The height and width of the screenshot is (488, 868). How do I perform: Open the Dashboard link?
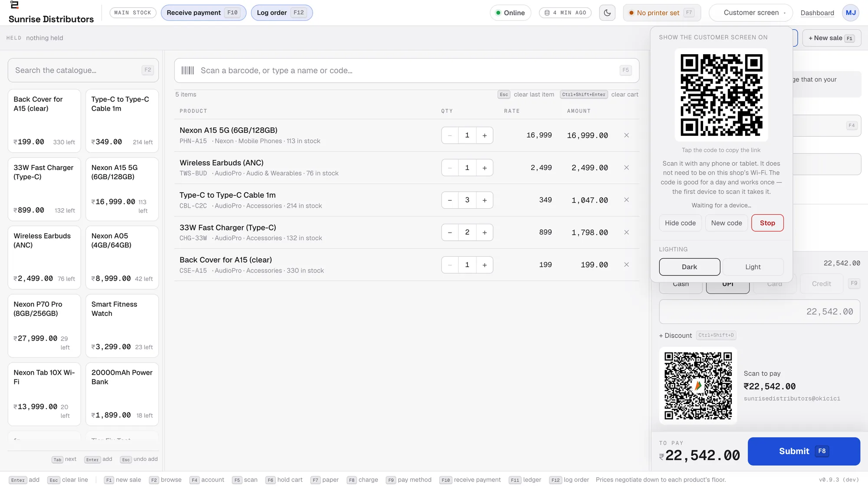click(817, 13)
